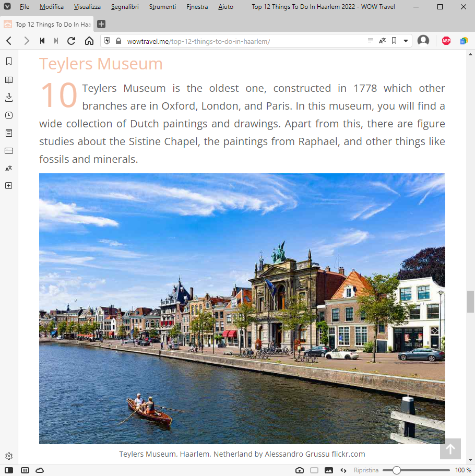This screenshot has height=476, width=475.
Task: Open tracker blocker shield icon
Action: point(107,41)
